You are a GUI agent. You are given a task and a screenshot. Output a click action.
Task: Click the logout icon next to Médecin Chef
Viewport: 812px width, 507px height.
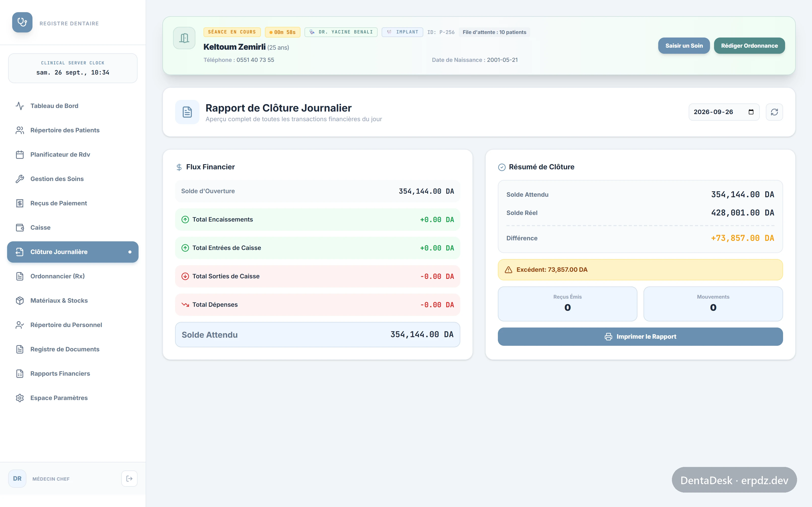coord(129,479)
